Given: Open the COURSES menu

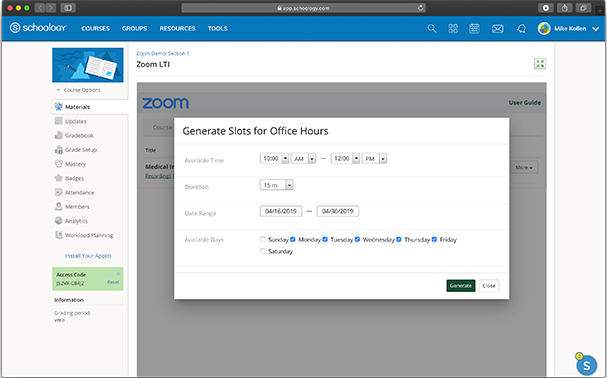Looking at the screenshot, I should pyautogui.click(x=96, y=28).
